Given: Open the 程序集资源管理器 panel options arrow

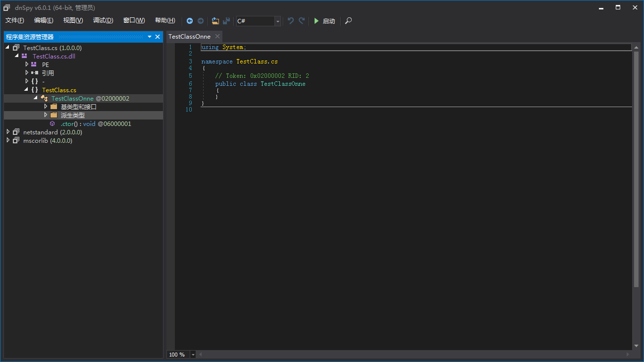Looking at the screenshot, I should pyautogui.click(x=150, y=37).
